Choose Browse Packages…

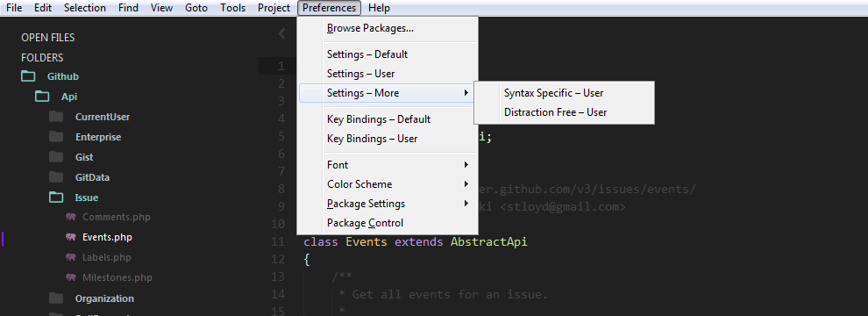point(388,28)
